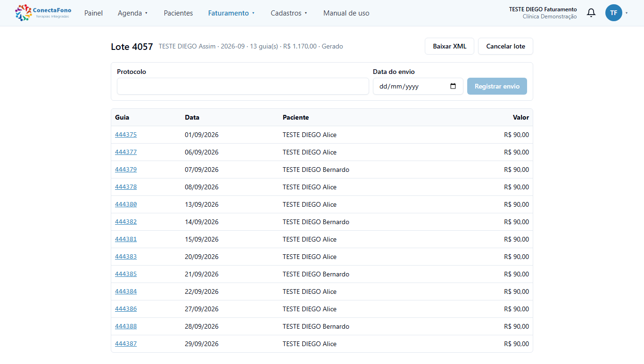Click the Cancelar lote button

(x=505, y=46)
